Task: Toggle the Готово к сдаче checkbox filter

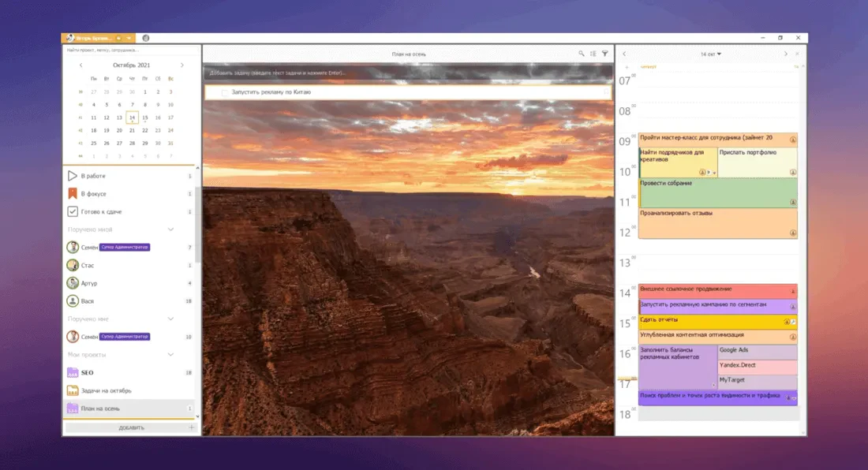Action: point(73,211)
